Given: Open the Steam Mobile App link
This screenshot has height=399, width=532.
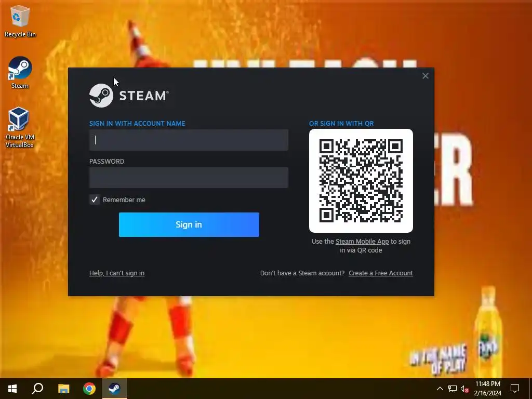Looking at the screenshot, I should coord(362,241).
